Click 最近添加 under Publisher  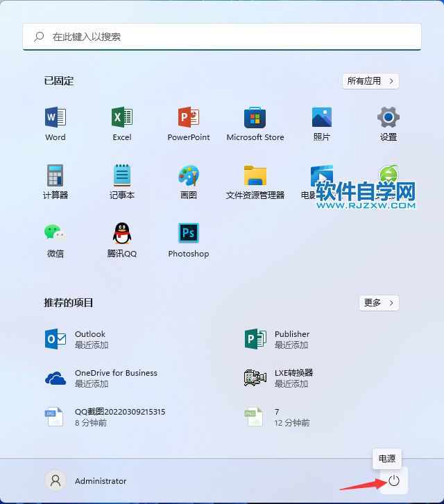pyautogui.click(x=291, y=345)
